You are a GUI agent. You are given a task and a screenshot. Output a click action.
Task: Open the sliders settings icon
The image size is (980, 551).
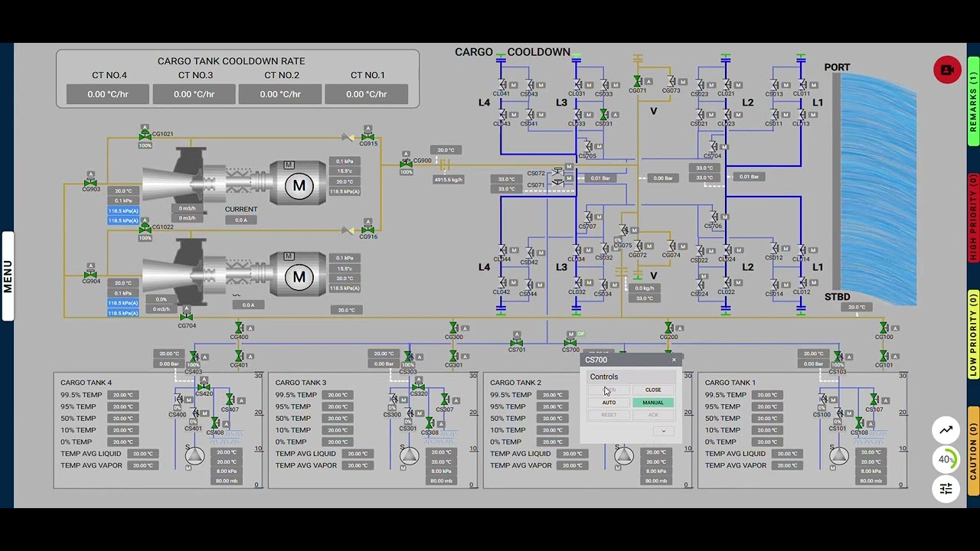point(946,488)
